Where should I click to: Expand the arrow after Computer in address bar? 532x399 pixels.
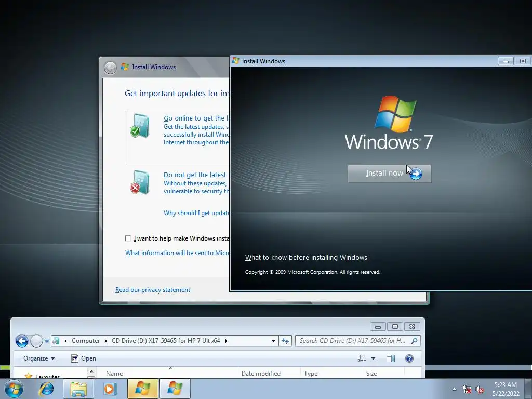[106, 341]
